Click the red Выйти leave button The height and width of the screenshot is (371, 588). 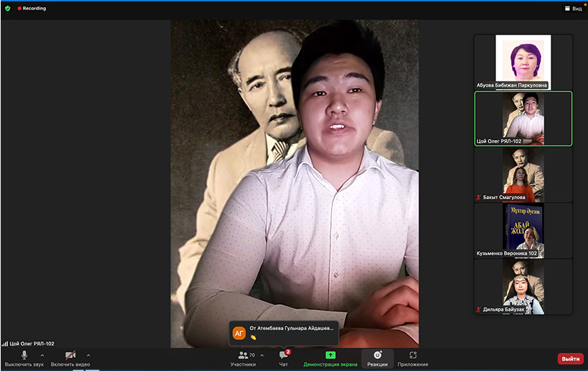tap(570, 358)
